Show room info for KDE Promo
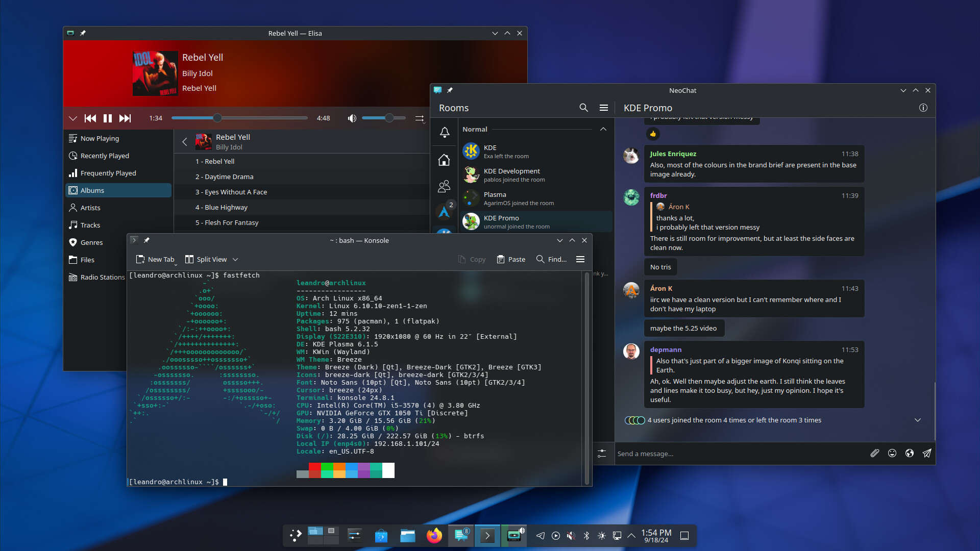Image resolution: width=980 pixels, height=551 pixels. 923,108
